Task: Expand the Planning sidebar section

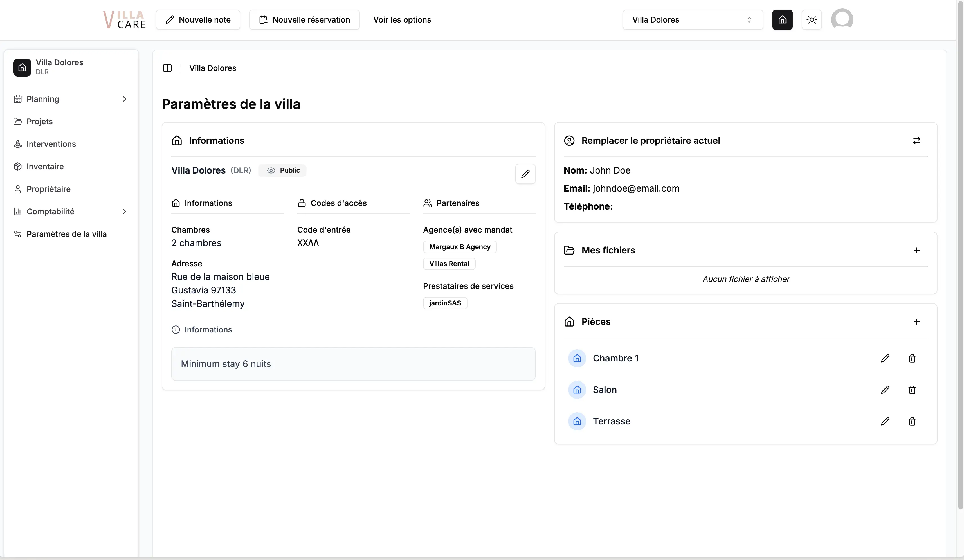Action: (x=124, y=99)
